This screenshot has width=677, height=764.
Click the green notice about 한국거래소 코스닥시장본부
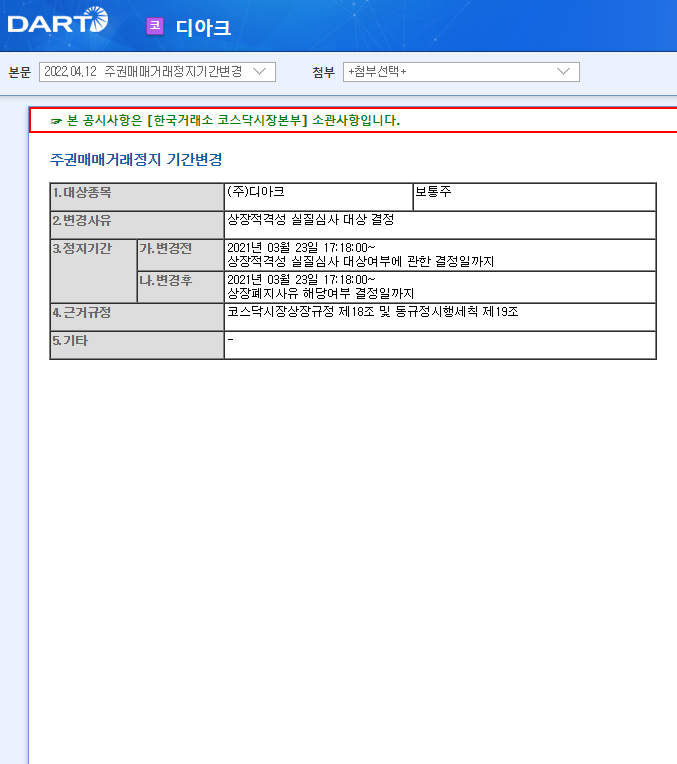pyautogui.click(x=225, y=120)
